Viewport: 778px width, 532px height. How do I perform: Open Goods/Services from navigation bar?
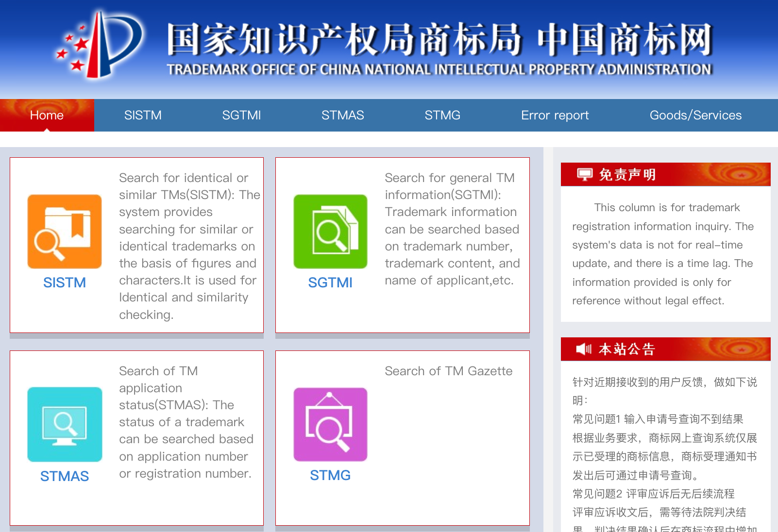pyautogui.click(x=695, y=115)
